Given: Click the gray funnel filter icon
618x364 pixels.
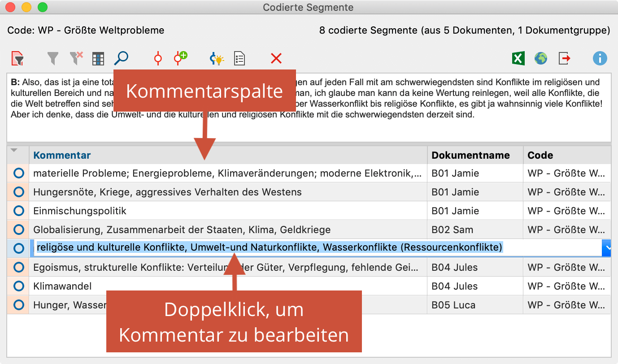Looking at the screenshot, I should 53,58.
